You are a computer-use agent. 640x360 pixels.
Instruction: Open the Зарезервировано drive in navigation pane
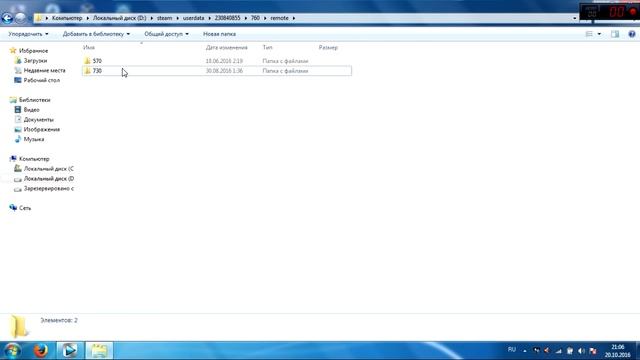(49, 188)
